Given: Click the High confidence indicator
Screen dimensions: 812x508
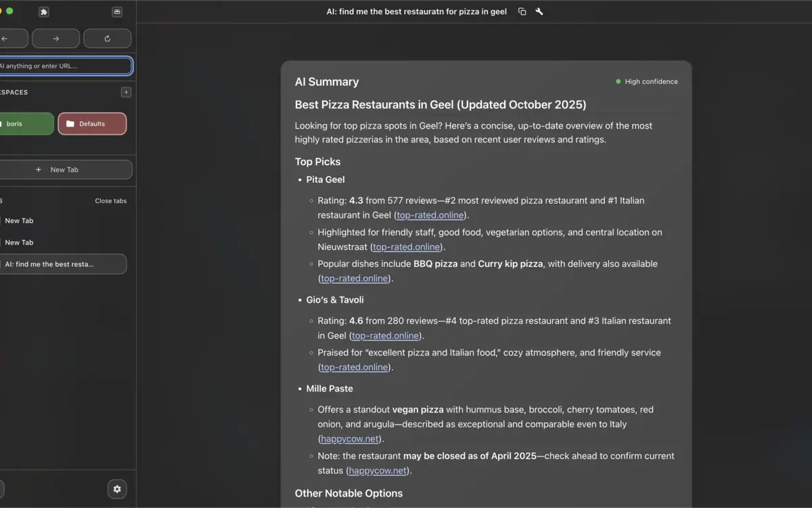Looking at the screenshot, I should 646,81.
